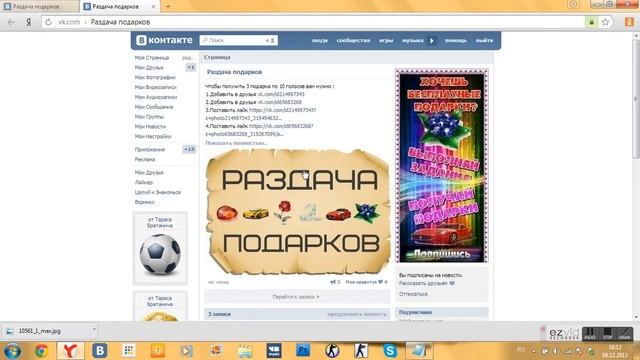The width and height of the screenshot is (640, 360).
Task: Click the colorful free-gifts banner image
Action: coord(442,166)
